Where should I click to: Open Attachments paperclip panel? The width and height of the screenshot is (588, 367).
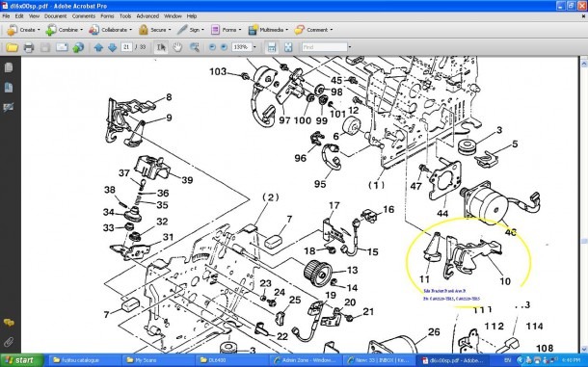click(9, 342)
